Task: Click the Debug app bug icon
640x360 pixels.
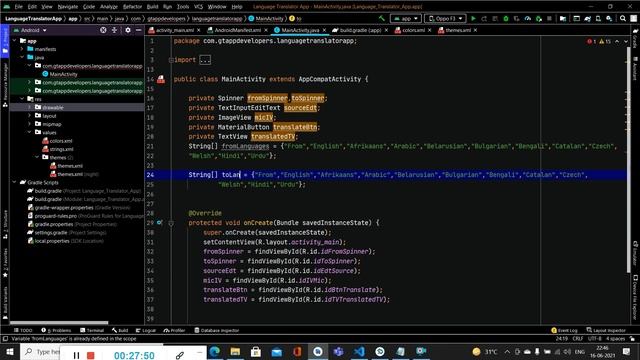Action: [x=506, y=18]
